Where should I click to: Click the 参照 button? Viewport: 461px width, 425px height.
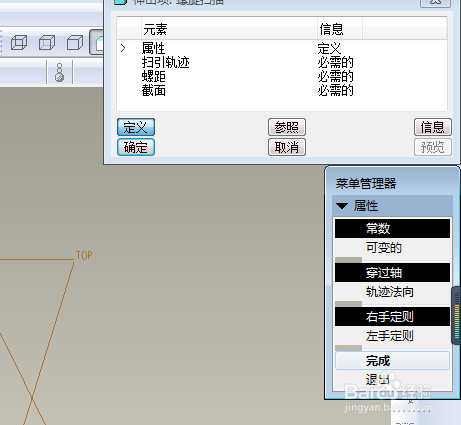point(287,127)
